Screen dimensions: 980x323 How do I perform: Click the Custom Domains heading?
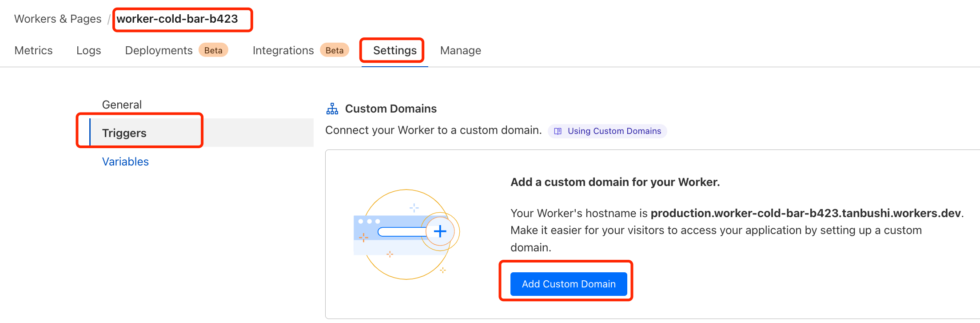391,109
